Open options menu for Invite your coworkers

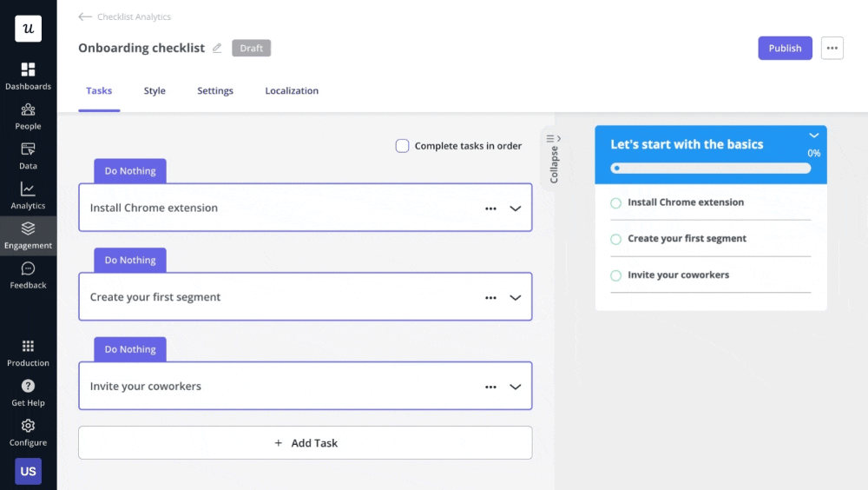(x=490, y=387)
